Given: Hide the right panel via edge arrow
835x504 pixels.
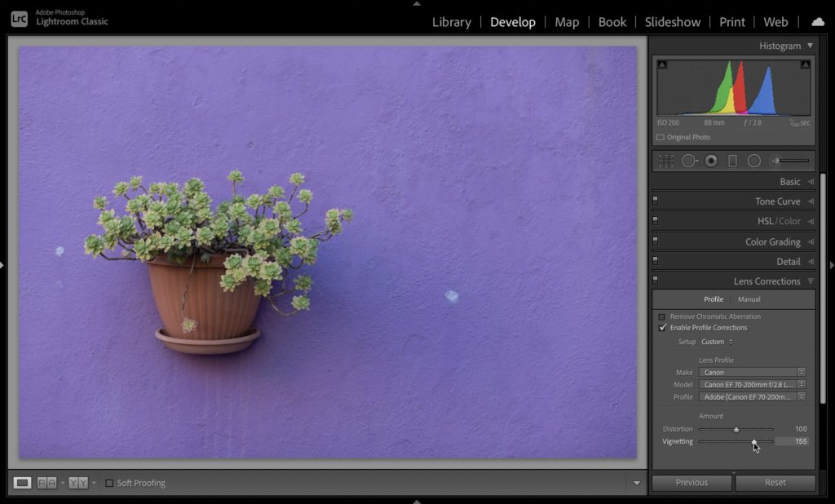Looking at the screenshot, I should point(832,265).
